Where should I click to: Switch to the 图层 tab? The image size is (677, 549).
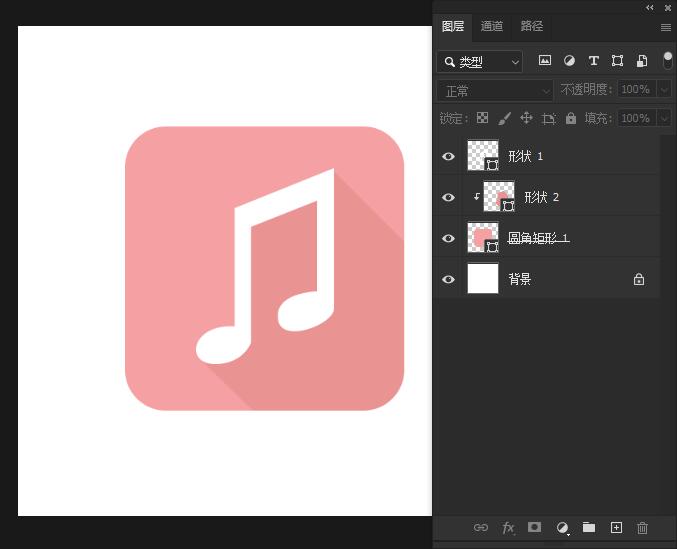tap(452, 26)
